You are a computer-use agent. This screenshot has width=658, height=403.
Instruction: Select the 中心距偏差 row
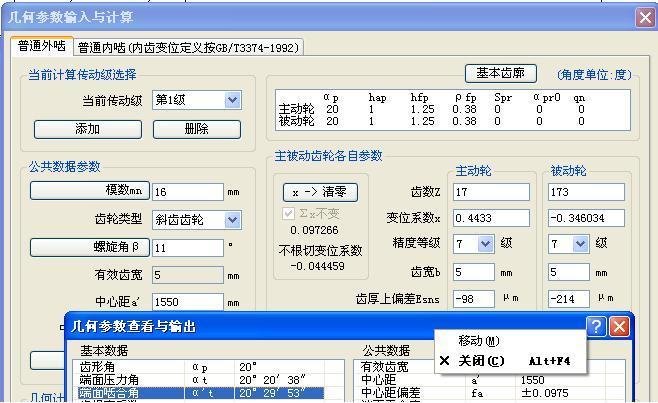coord(491,393)
